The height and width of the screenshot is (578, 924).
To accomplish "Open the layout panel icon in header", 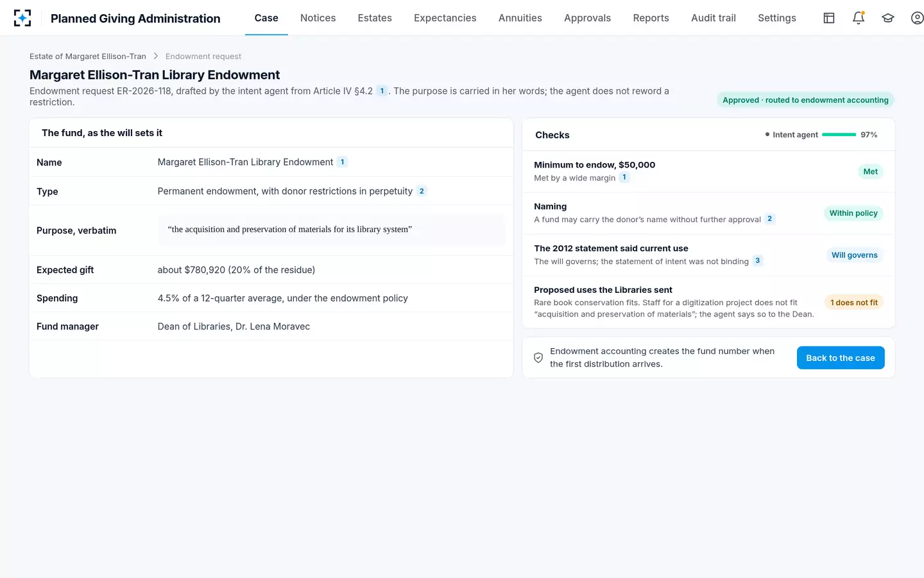I will [829, 18].
